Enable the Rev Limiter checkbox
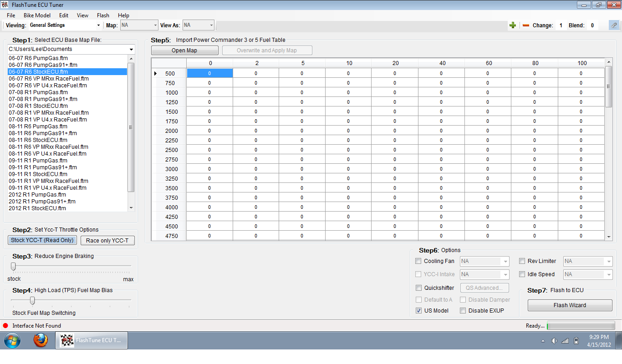This screenshot has height=364, width=622. coord(522,261)
